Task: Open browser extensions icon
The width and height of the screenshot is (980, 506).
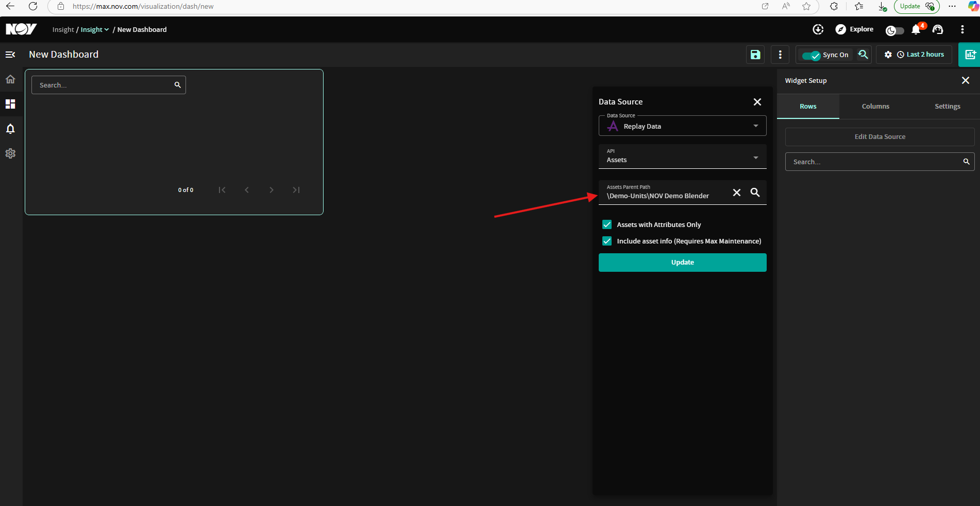Action: [834, 6]
